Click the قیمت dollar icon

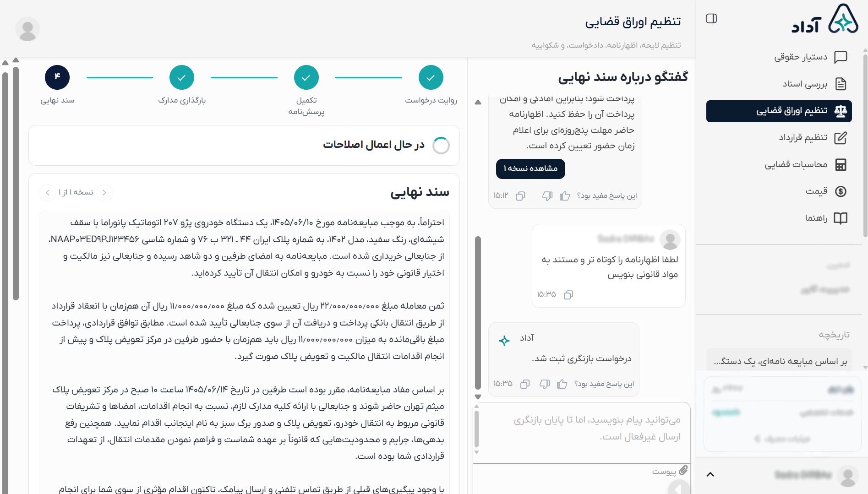[841, 191]
